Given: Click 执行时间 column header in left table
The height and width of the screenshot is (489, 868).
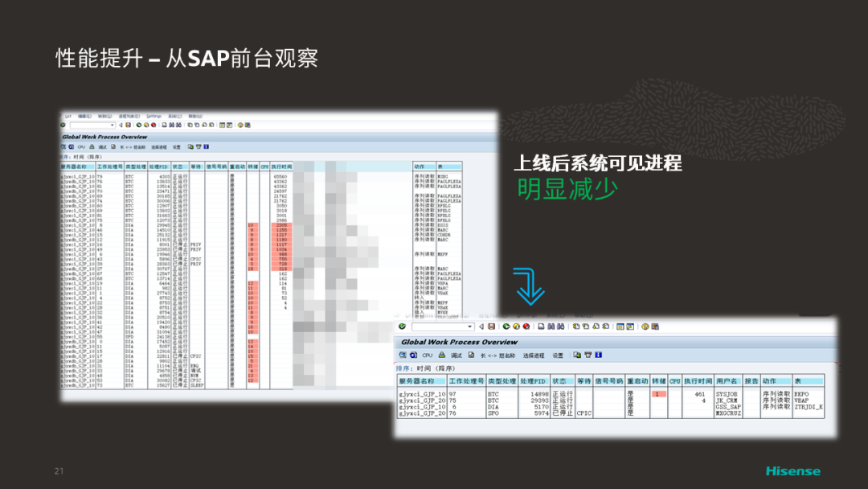Looking at the screenshot, I should (x=281, y=166).
